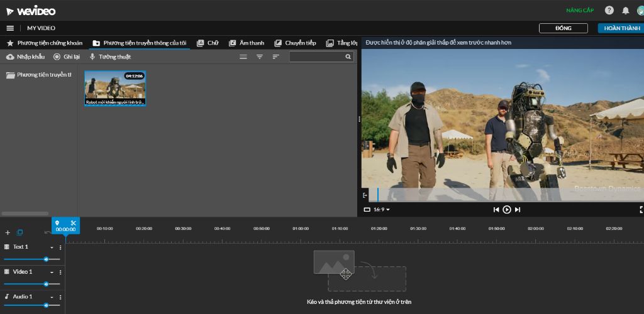Add a new track with plus icon
644x314 pixels.
[8, 232]
